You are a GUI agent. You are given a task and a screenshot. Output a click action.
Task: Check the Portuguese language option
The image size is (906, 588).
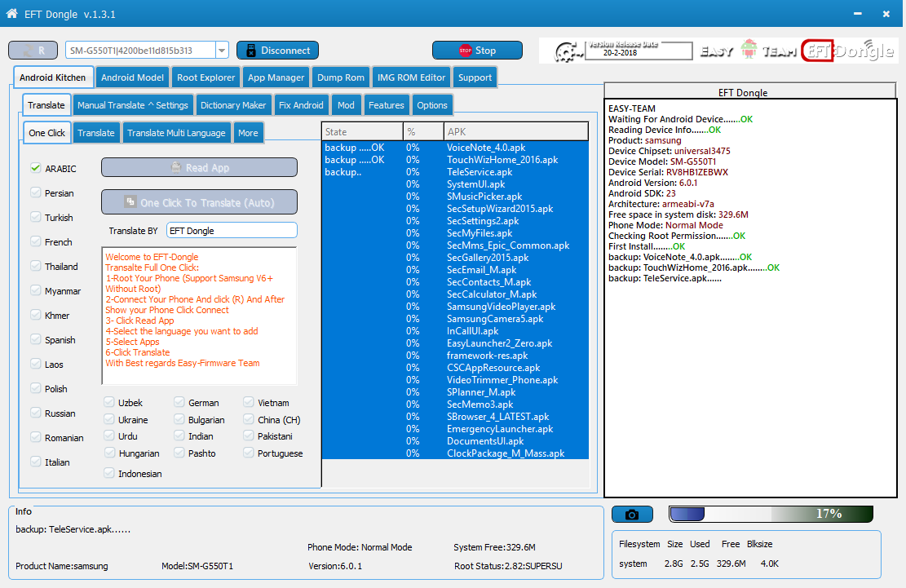249,453
